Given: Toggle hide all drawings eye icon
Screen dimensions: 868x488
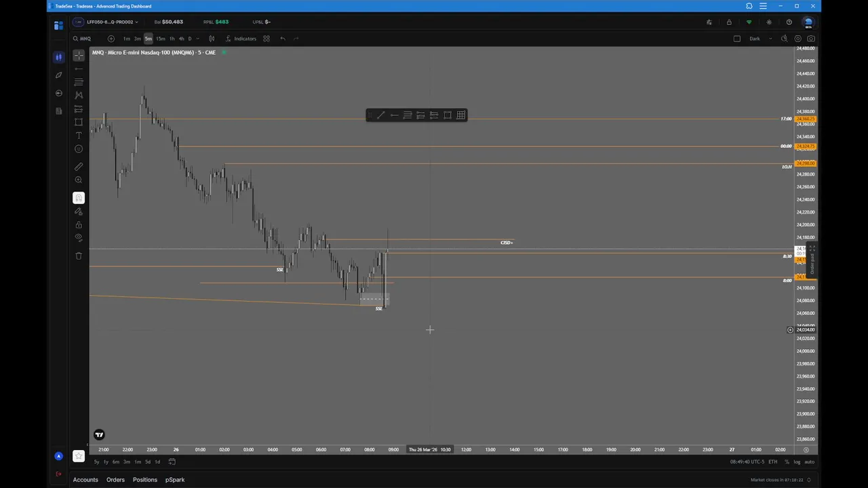Looking at the screenshot, I should click(79, 238).
